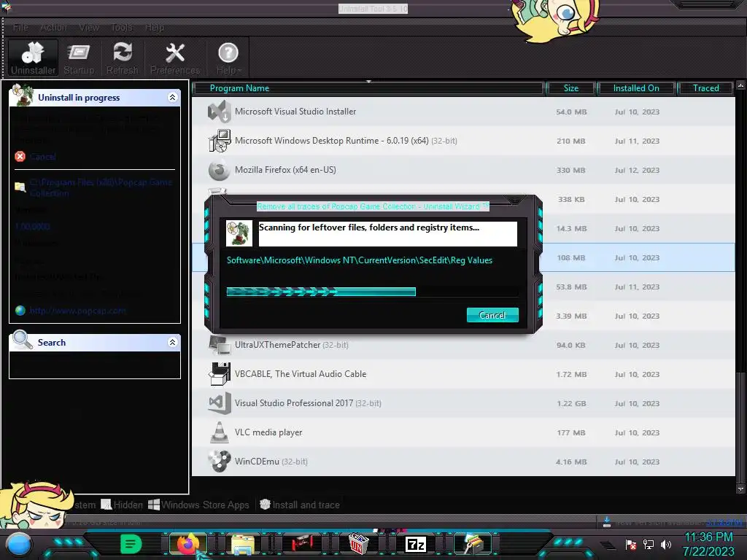Click the 'VLC media player' name text

point(268,432)
